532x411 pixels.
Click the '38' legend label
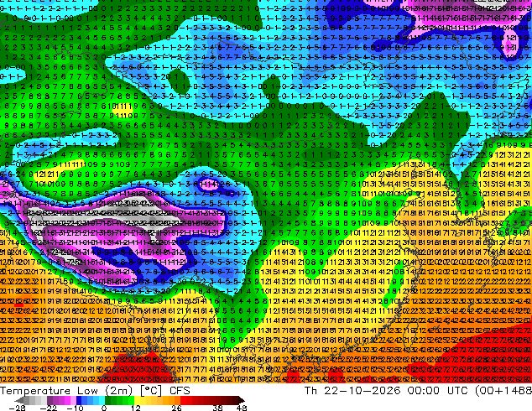point(218,408)
